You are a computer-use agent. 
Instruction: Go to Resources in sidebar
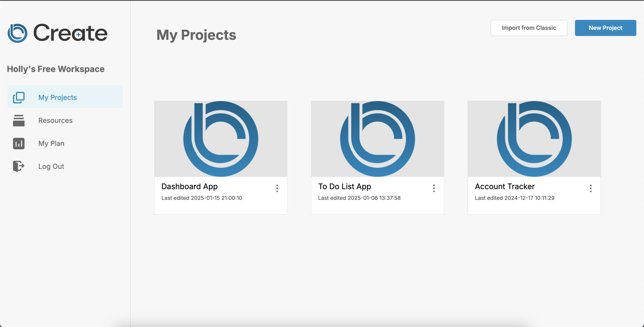65,120
